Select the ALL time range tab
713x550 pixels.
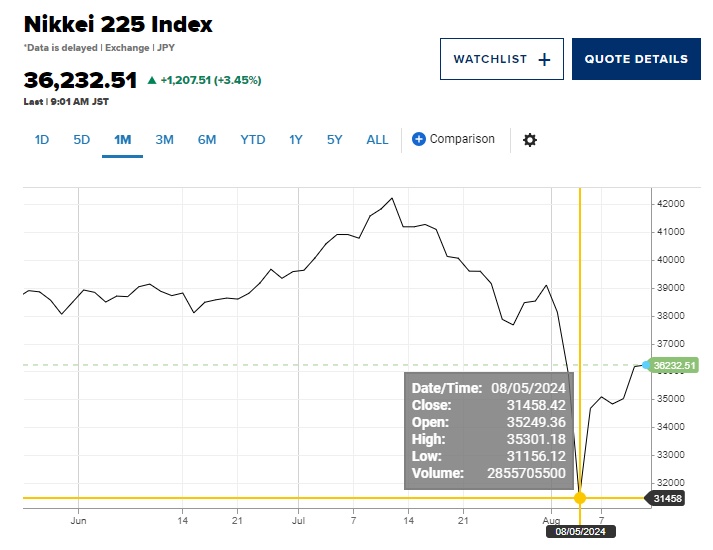click(x=377, y=140)
